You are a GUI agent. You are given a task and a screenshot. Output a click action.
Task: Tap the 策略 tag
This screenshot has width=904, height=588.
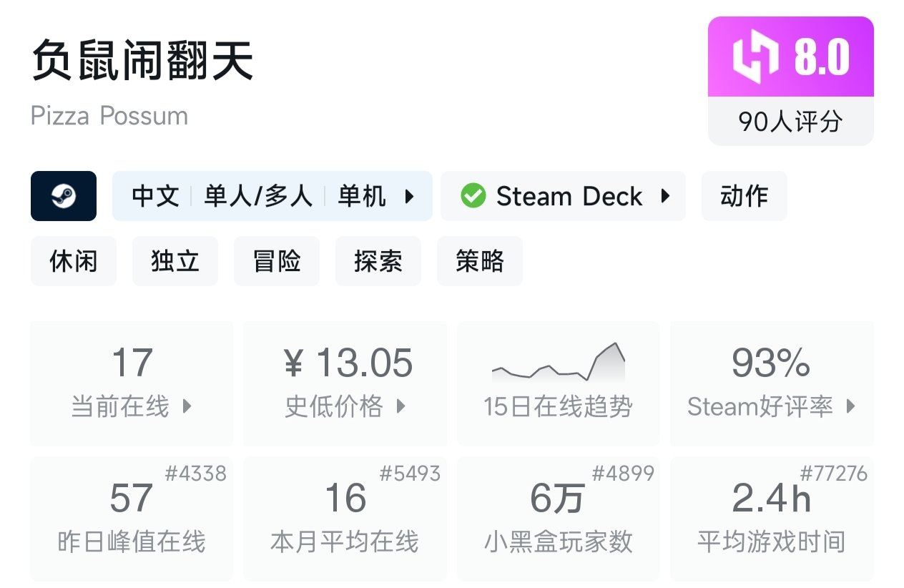coord(479,261)
